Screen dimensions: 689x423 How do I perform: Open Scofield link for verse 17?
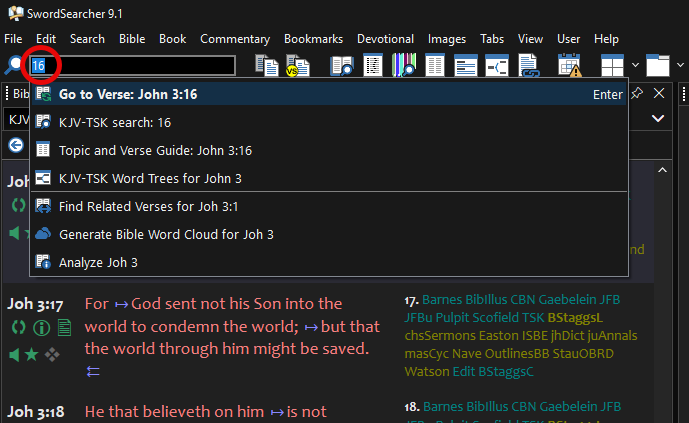click(496, 318)
